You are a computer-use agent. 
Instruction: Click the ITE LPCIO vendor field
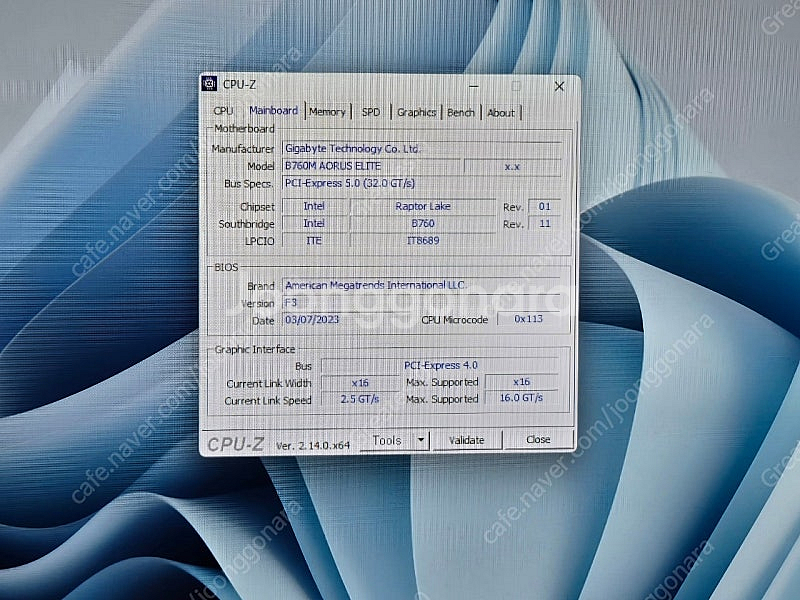point(314,240)
